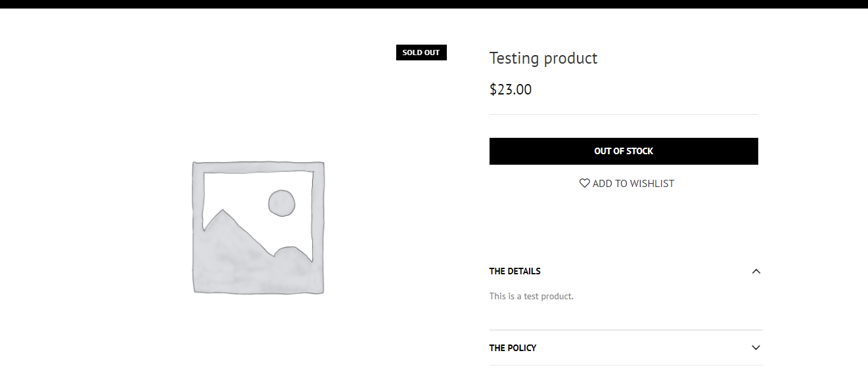Image resolution: width=868 pixels, height=378 pixels.
Task: Collapse The Details section using its chevron
Action: point(756,271)
